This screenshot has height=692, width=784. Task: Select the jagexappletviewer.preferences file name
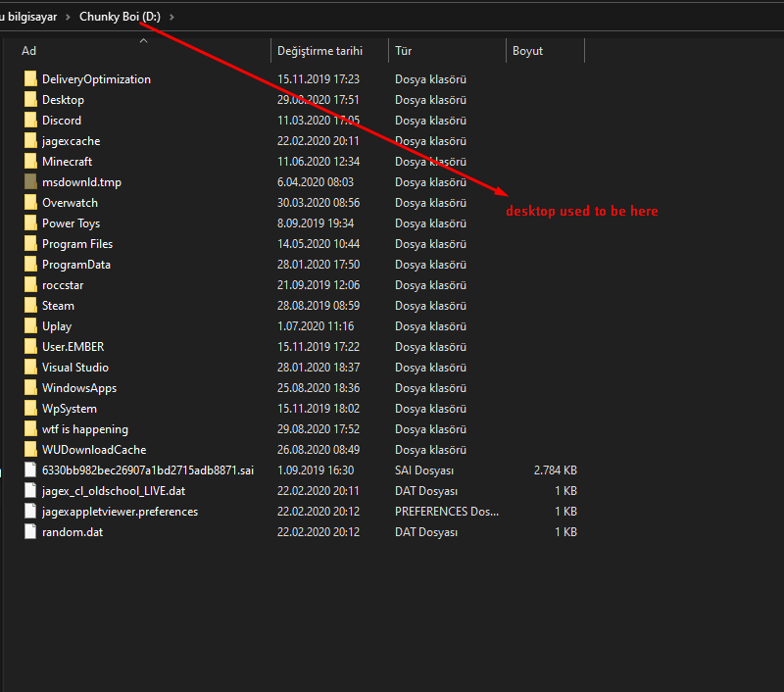(x=120, y=512)
